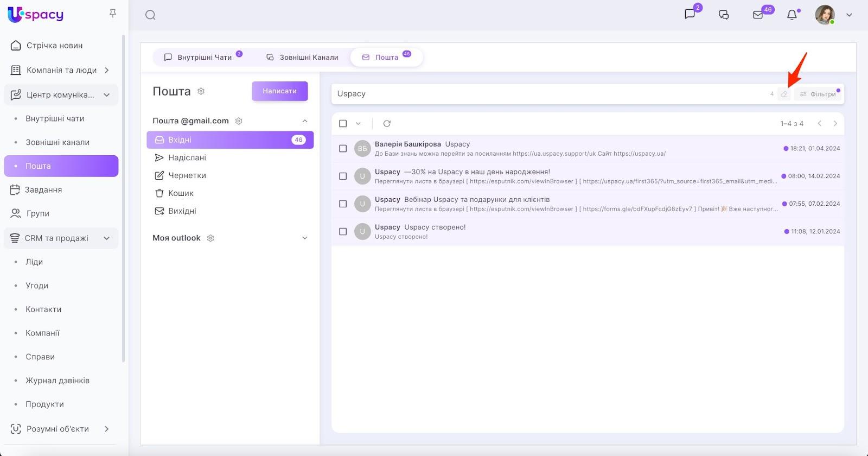Image resolution: width=868 pixels, height=456 pixels.
Task: Open the user profile dropdown arrow
Action: 849,15
